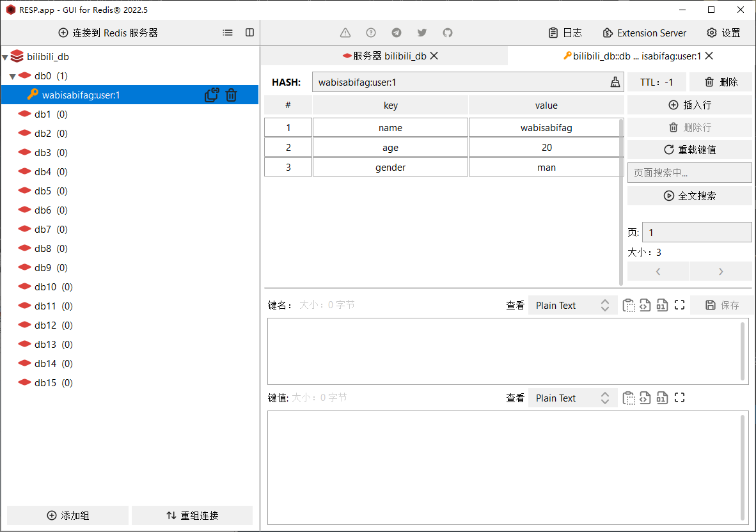The image size is (756, 532).
Task: Expand 键名 editor to fullscreen
Action: click(679, 305)
